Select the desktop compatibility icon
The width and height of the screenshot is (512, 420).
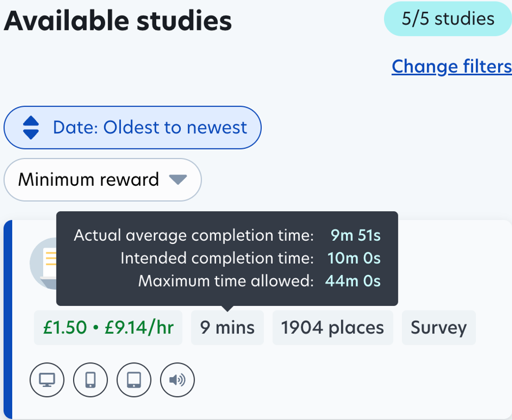pos(47,380)
